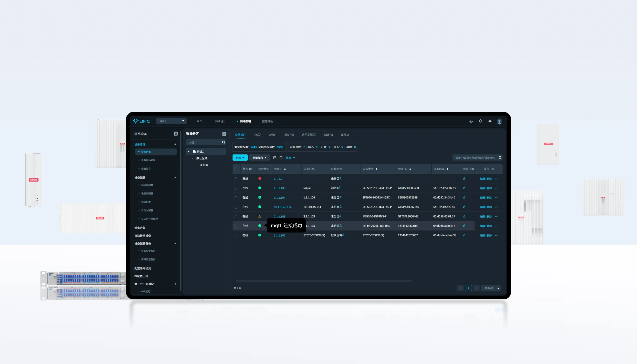Open the 10条/页 page size dropdown
This screenshot has height=364, width=637.
point(491,288)
